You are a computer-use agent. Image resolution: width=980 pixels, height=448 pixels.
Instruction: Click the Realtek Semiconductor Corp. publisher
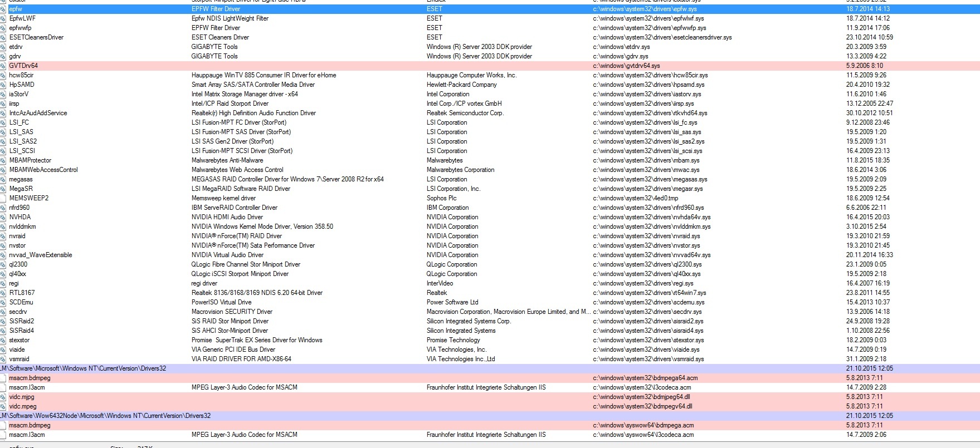coord(465,113)
